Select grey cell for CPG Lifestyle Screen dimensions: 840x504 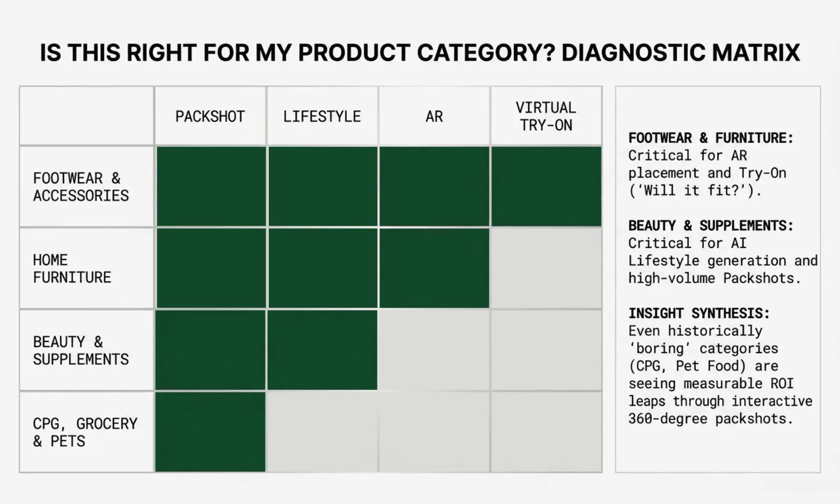[322, 432]
